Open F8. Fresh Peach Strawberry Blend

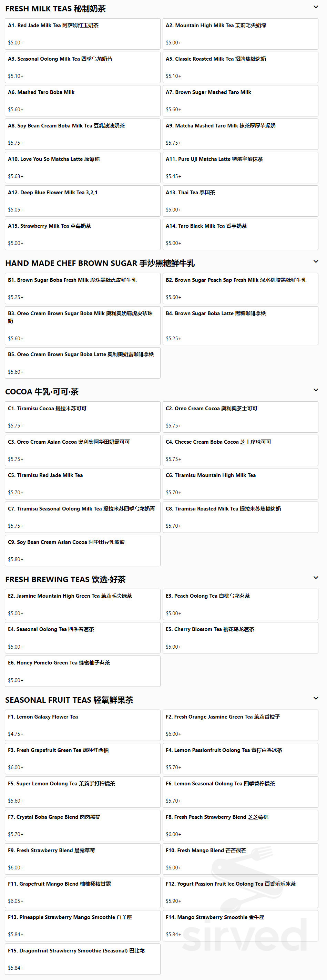pyautogui.click(x=240, y=826)
